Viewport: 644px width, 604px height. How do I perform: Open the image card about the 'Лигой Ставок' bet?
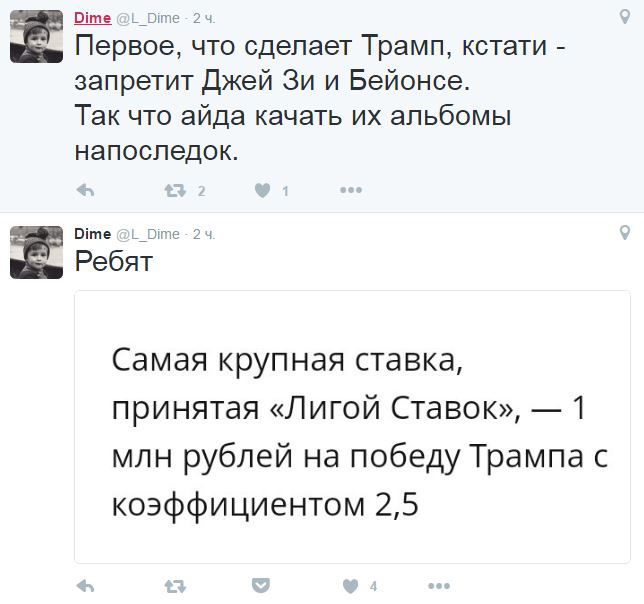(352, 426)
